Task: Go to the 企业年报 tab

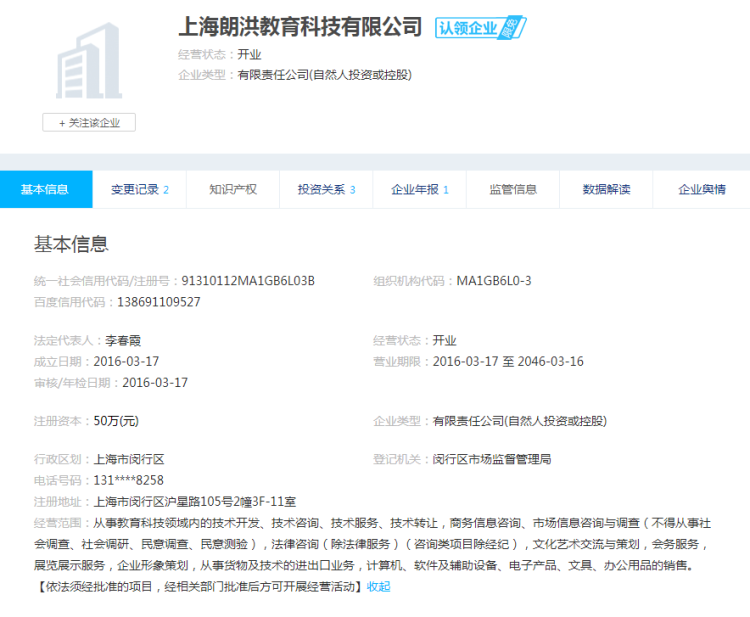Action: click(x=419, y=189)
